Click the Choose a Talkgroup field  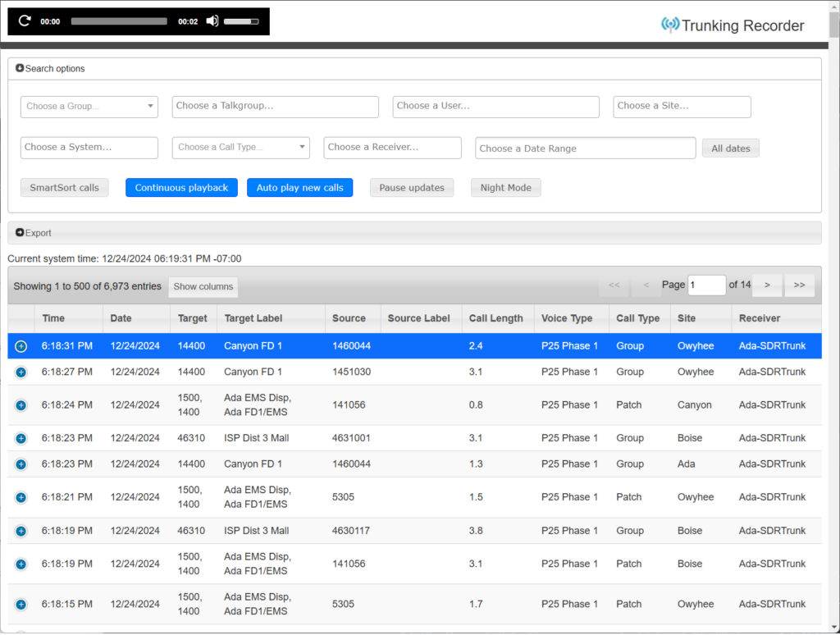click(276, 106)
